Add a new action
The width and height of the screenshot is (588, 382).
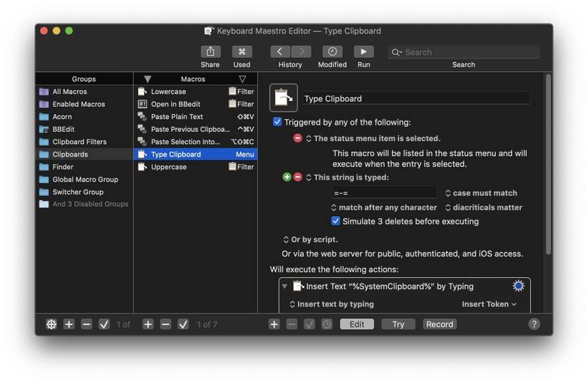(x=274, y=324)
